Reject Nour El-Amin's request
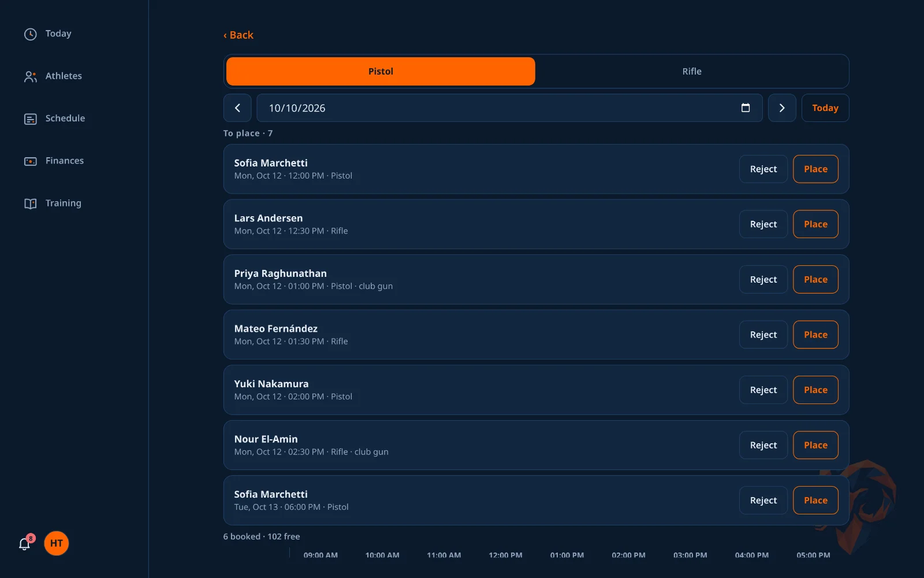924x578 pixels. point(763,445)
